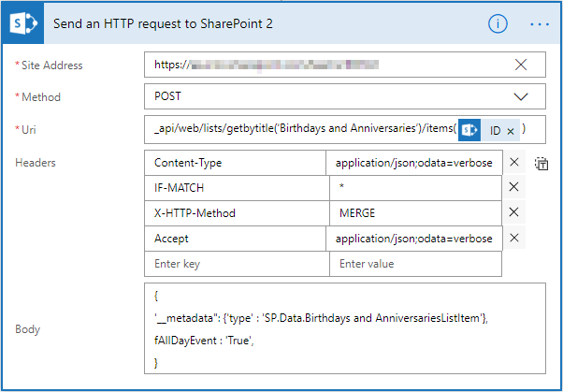Open the ellipsis menu of the action
This screenshot has width=563, height=392.
coord(540,24)
